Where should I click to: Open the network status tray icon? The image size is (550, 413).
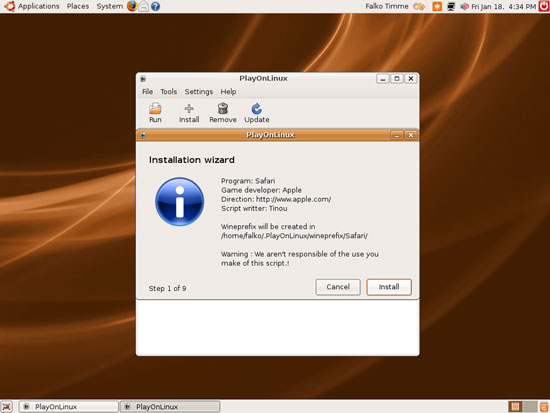451,6
